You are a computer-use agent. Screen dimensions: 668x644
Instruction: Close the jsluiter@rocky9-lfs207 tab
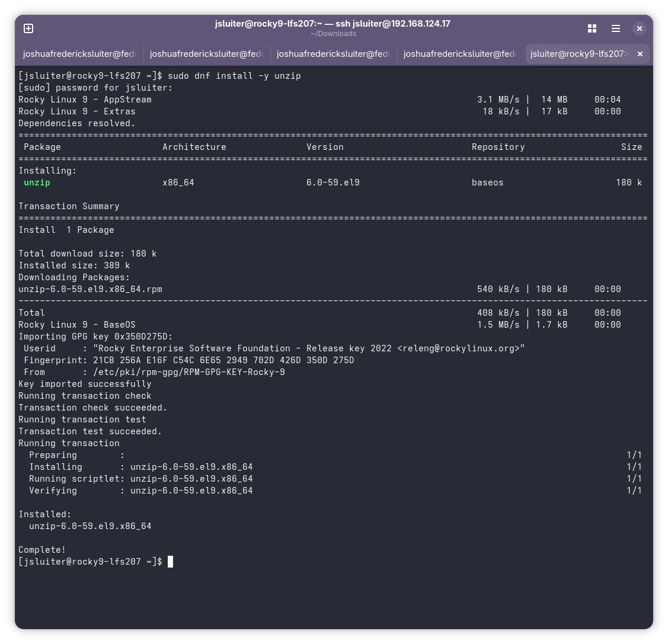640,53
